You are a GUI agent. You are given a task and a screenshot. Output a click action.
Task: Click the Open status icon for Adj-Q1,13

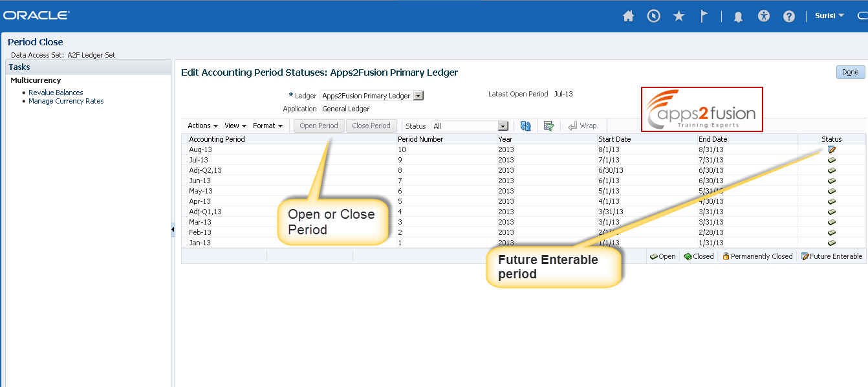point(831,212)
